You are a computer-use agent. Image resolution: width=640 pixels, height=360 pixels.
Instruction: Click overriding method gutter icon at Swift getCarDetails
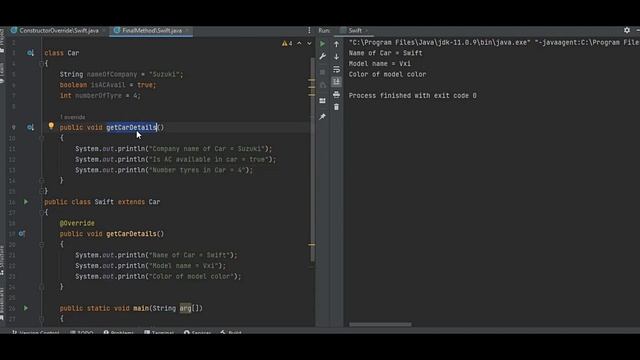pyautogui.click(x=22, y=233)
